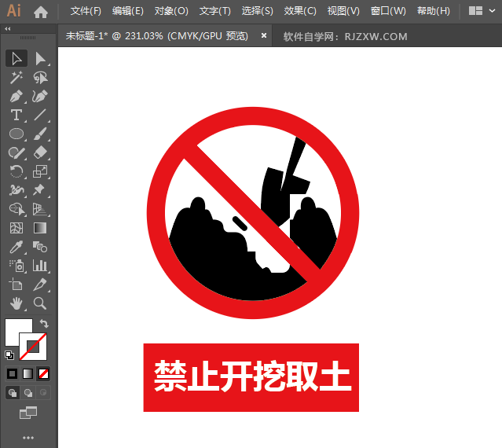Viewport: 502px width, 448px height.
Task: Select the Eraser tool
Action: [40, 152]
